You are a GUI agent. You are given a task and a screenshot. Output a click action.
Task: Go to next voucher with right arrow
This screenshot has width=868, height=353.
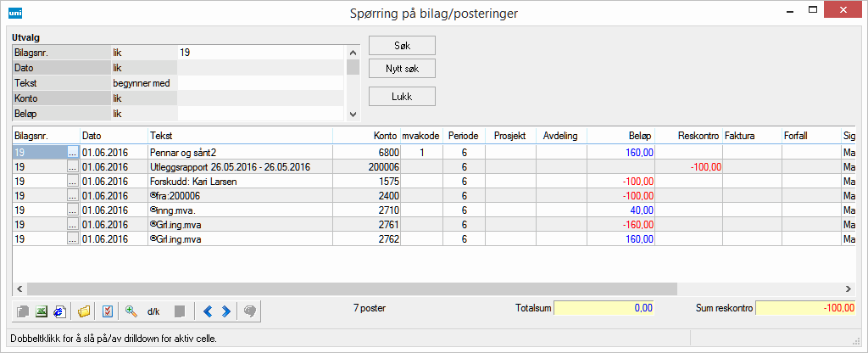coord(225,311)
